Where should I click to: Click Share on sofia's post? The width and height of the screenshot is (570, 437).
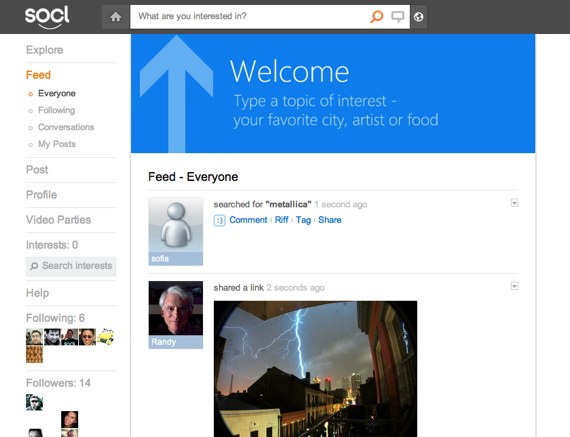(x=330, y=220)
